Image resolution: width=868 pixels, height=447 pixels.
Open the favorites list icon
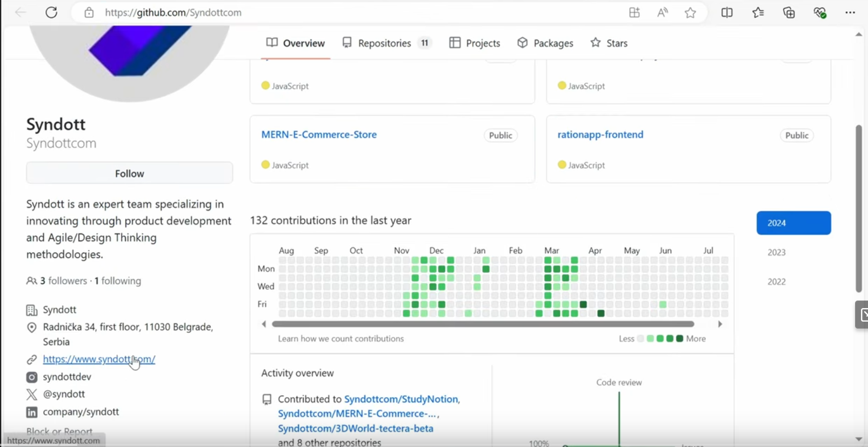coord(758,12)
